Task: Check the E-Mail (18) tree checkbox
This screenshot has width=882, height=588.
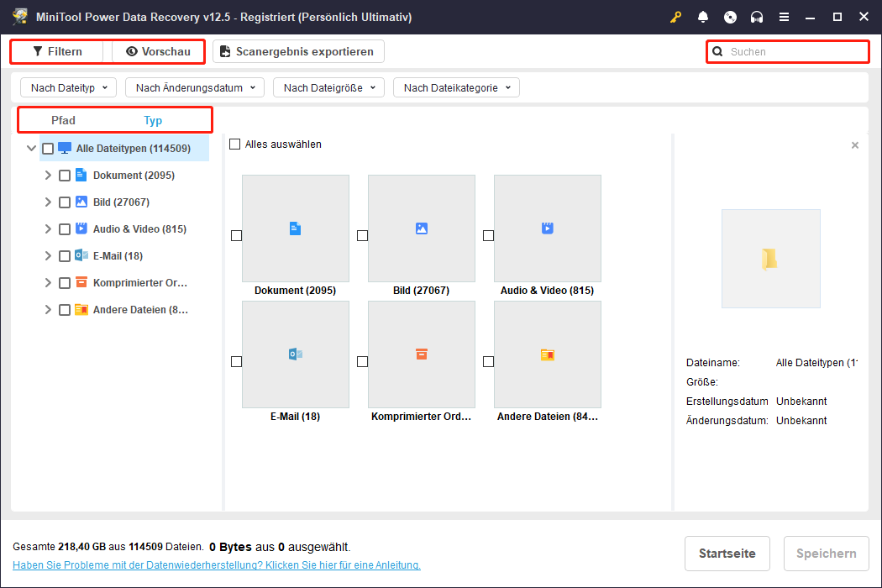Action: [x=65, y=256]
